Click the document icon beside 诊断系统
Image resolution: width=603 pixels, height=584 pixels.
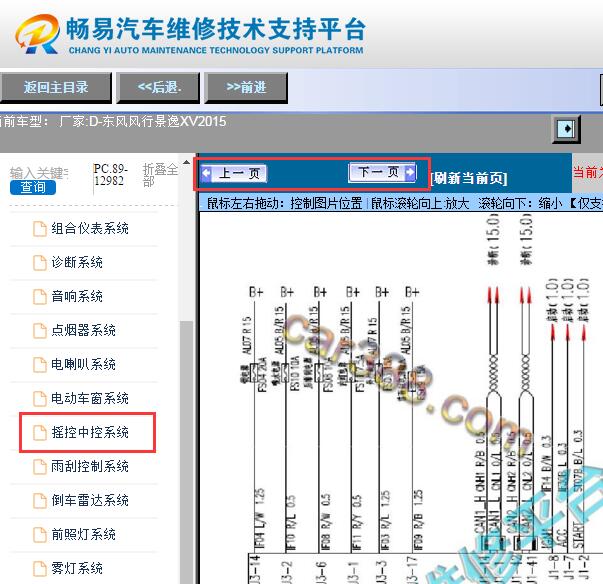pyautogui.click(x=40, y=263)
